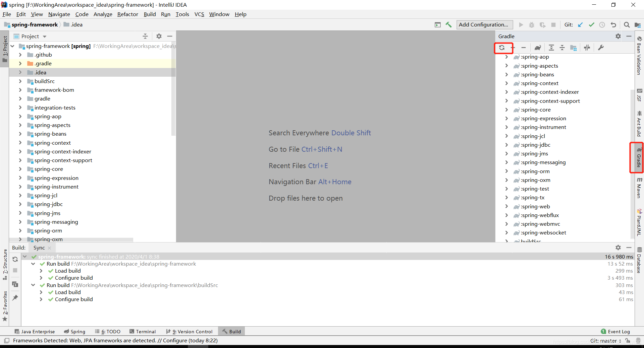Open the VCS menu
The height and width of the screenshot is (348, 644).
199,14
